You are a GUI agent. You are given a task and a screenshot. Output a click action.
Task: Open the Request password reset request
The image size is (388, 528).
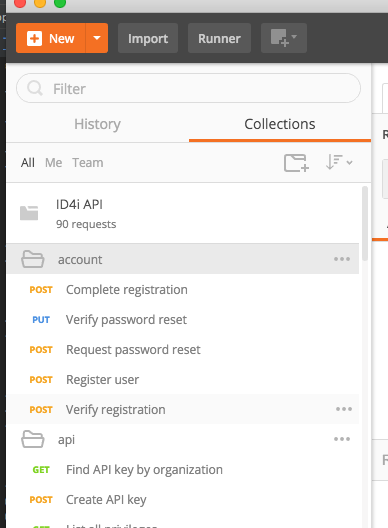(183, 350)
